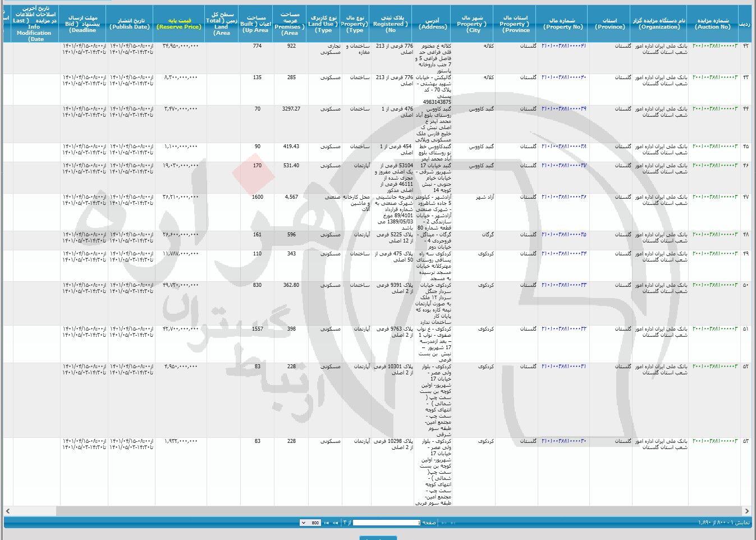The image size is (756, 540).
Task: Select city cell گرگان in row ۴۸
Action: 488,235
